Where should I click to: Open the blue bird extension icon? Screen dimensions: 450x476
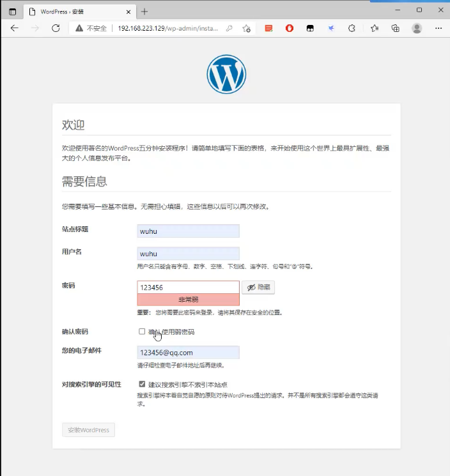pyautogui.click(x=331, y=28)
